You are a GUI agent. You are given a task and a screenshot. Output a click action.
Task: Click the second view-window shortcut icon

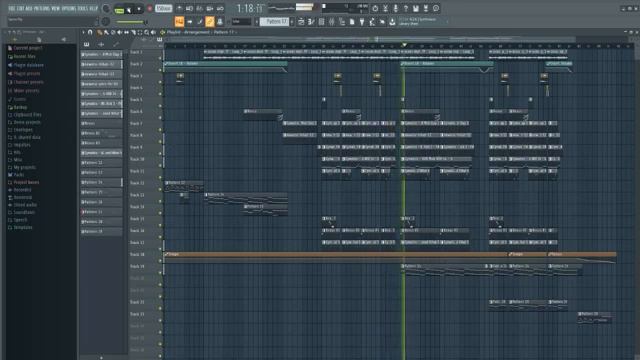coord(190,21)
